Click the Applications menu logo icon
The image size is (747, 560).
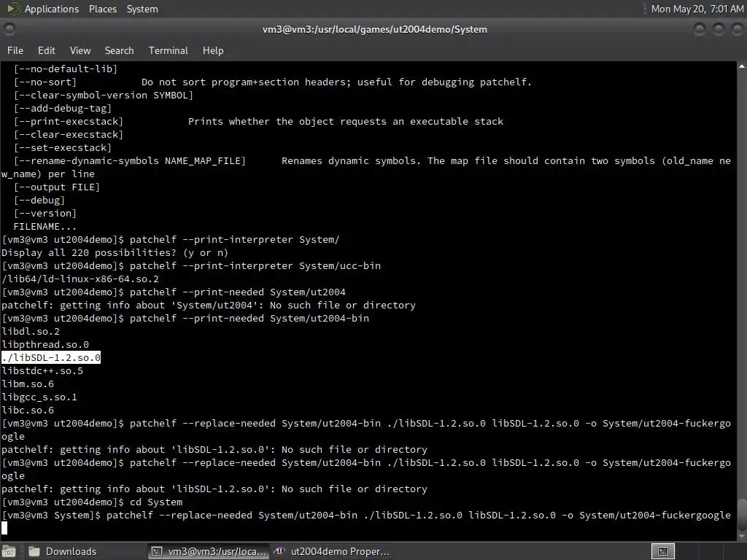tap(15, 9)
